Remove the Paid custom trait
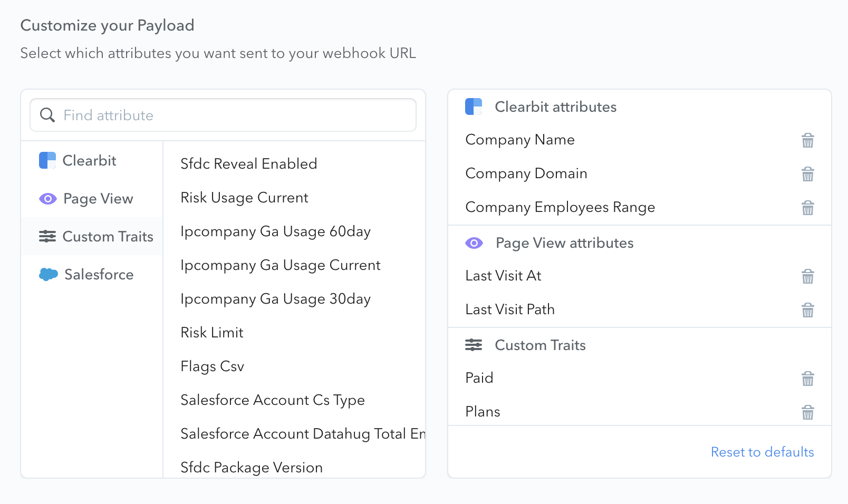This screenshot has height=504, width=848. pyautogui.click(x=807, y=379)
